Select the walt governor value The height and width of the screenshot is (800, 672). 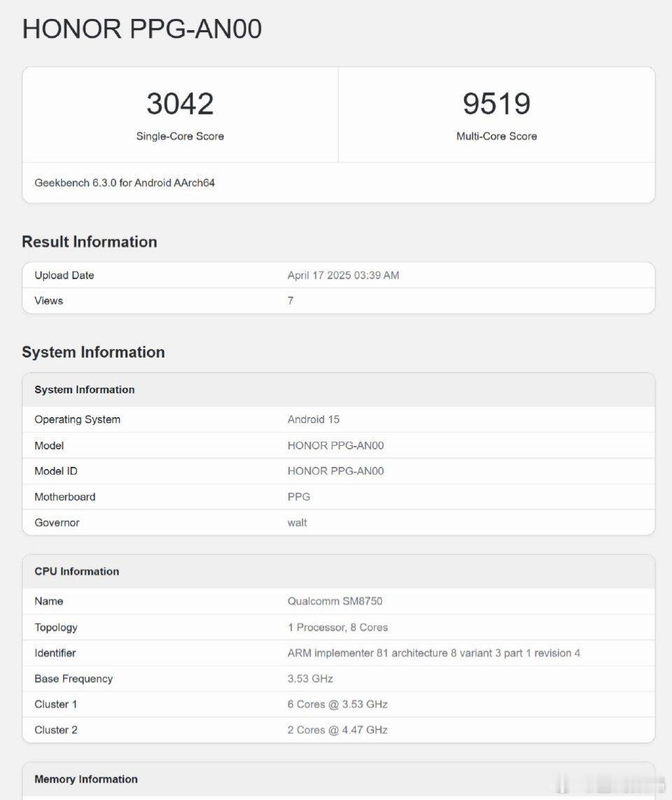[x=297, y=522]
